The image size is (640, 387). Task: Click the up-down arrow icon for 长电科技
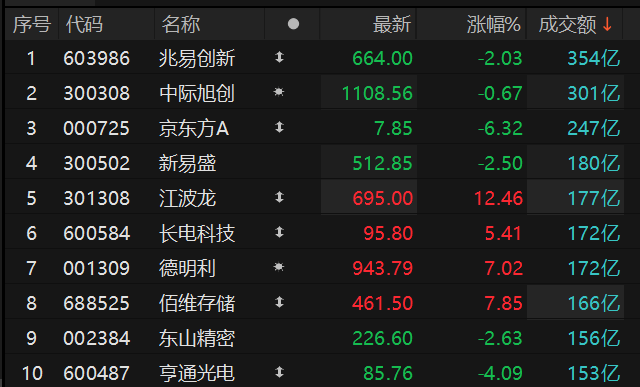pos(279,232)
